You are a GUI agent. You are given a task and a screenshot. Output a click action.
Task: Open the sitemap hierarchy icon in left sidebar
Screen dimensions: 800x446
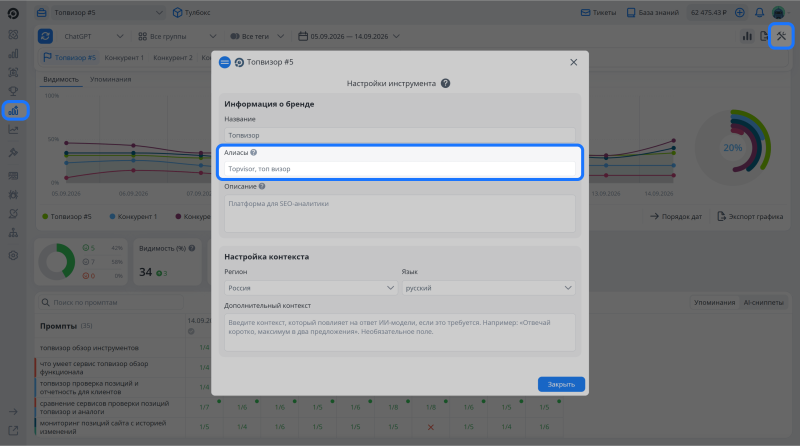pos(13,233)
